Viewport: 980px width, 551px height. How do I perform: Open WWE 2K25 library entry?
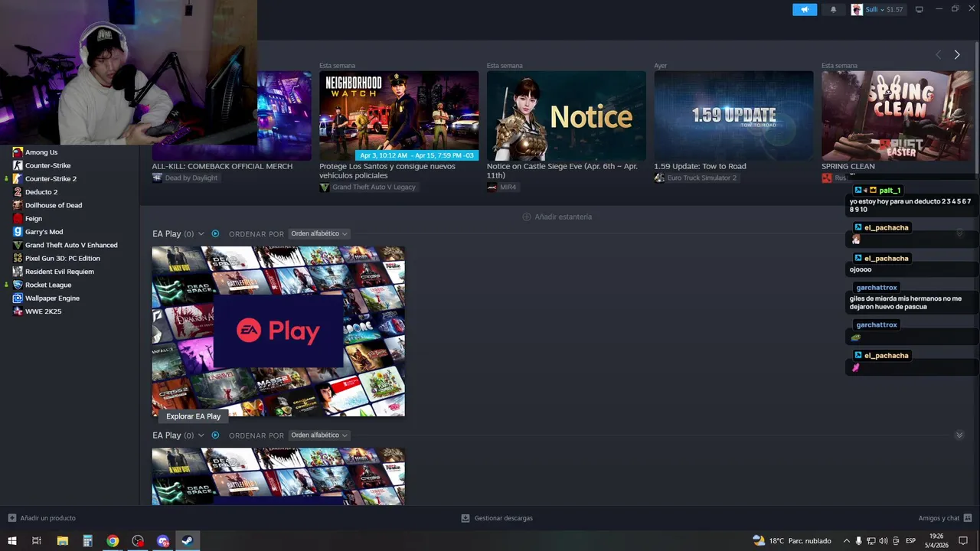tap(43, 311)
